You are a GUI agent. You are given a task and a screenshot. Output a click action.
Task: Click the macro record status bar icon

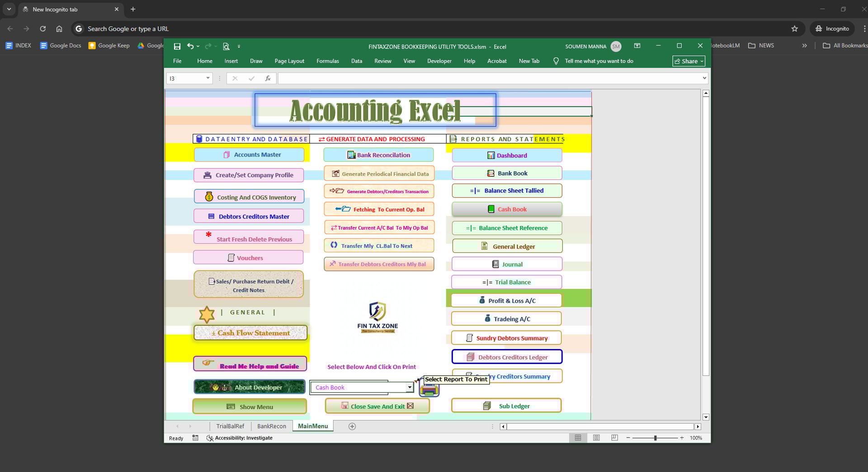click(x=195, y=438)
